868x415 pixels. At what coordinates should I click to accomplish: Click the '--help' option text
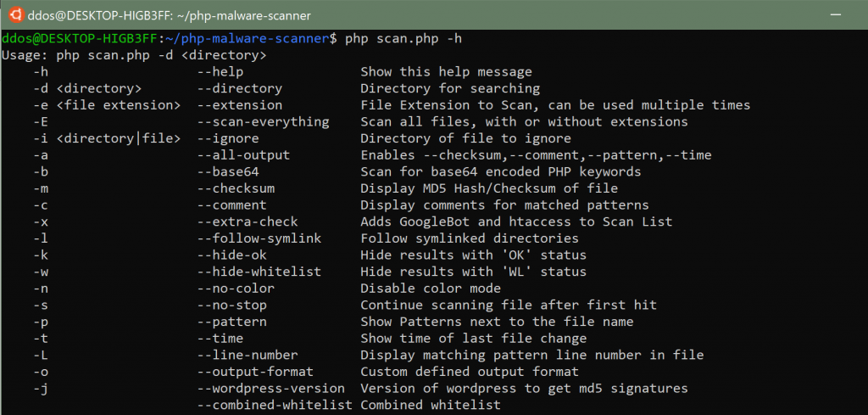click(220, 72)
